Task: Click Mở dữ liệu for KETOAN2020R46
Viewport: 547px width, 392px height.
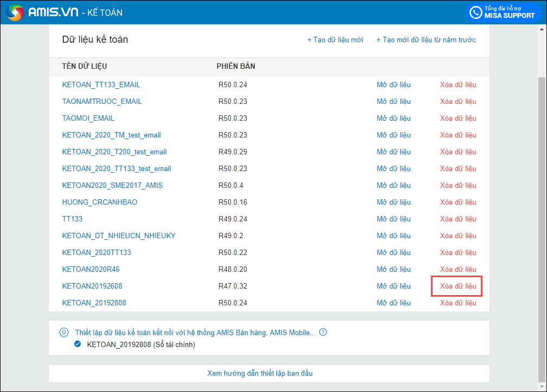Action: [394, 269]
